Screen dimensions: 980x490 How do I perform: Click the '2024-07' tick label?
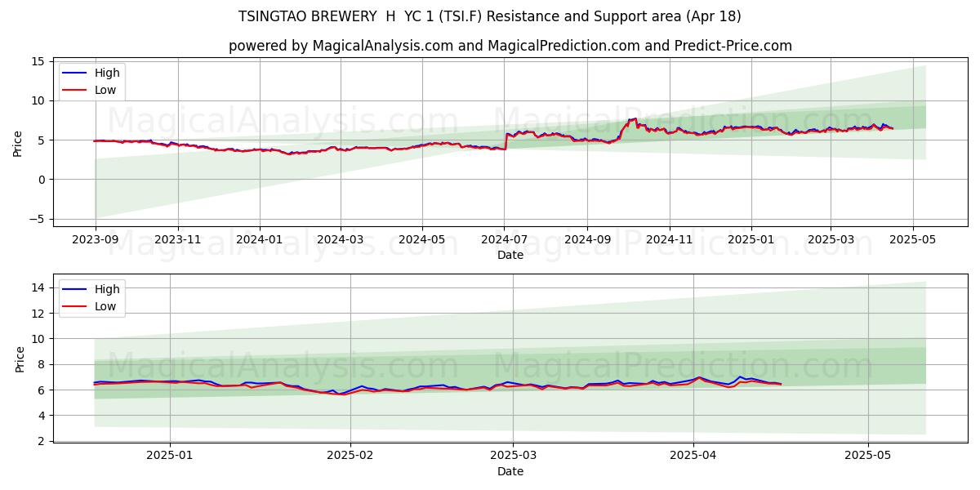point(504,239)
